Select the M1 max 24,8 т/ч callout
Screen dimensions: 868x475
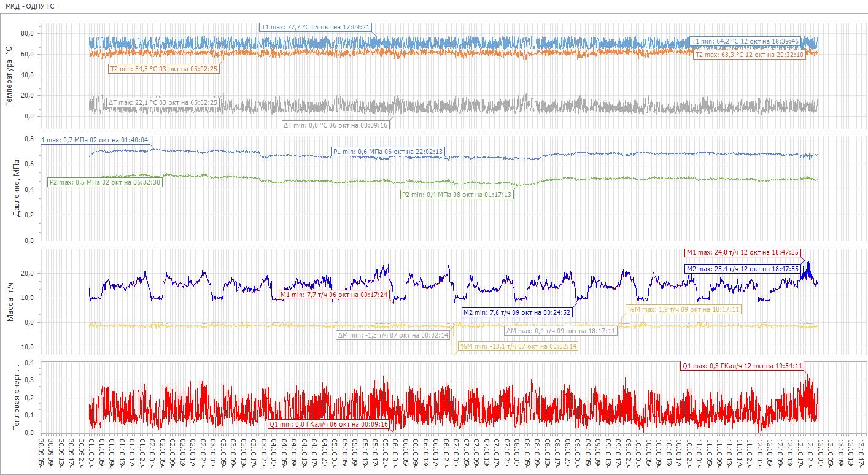click(743, 252)
